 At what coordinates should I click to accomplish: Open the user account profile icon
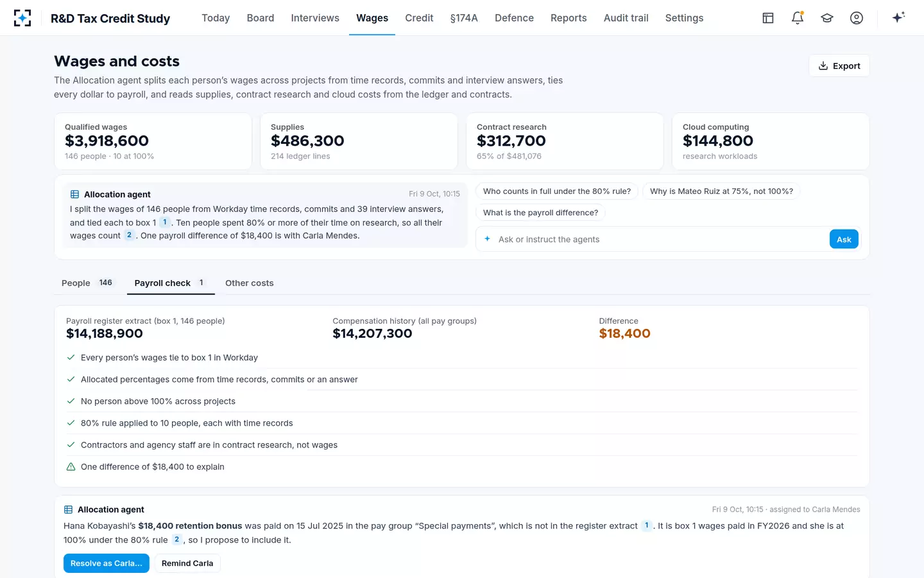click(x=857, y=18)
